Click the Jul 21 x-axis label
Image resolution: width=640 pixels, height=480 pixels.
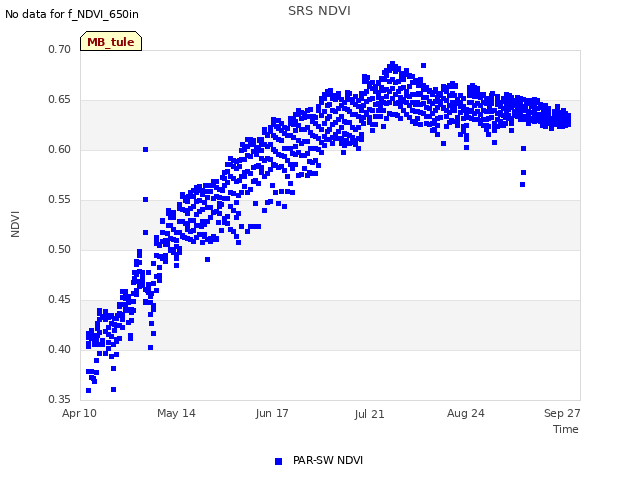(369, 414)
